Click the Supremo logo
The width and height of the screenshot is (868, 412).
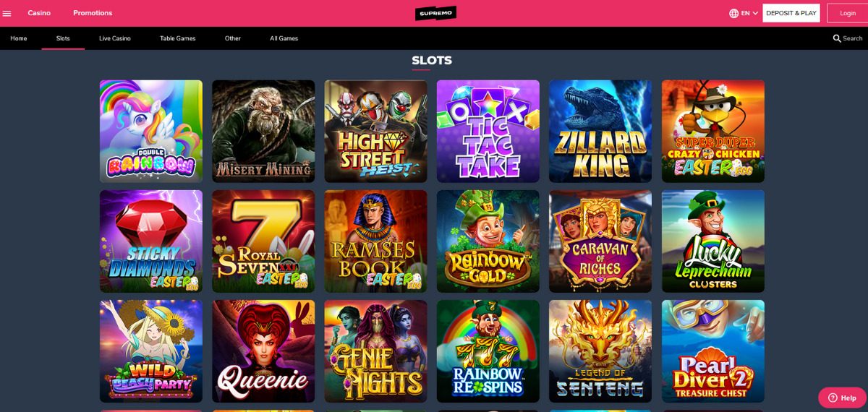click(435, 13)
